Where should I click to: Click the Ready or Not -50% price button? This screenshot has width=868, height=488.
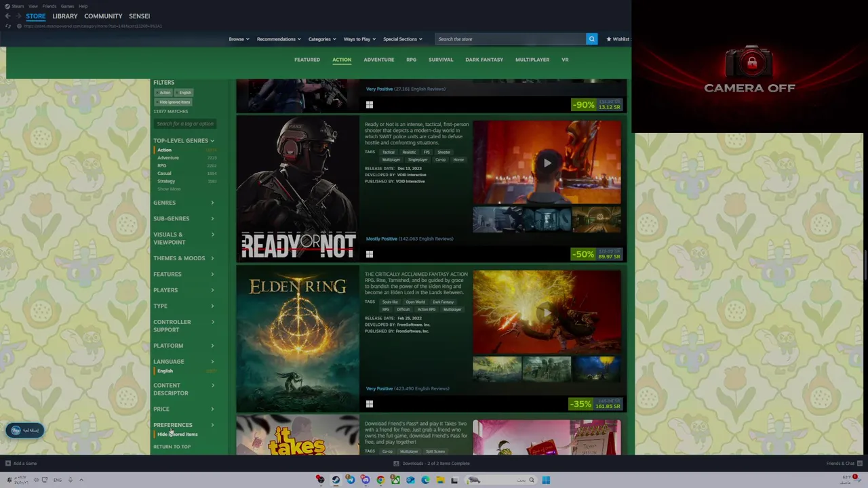pos(596,254)
